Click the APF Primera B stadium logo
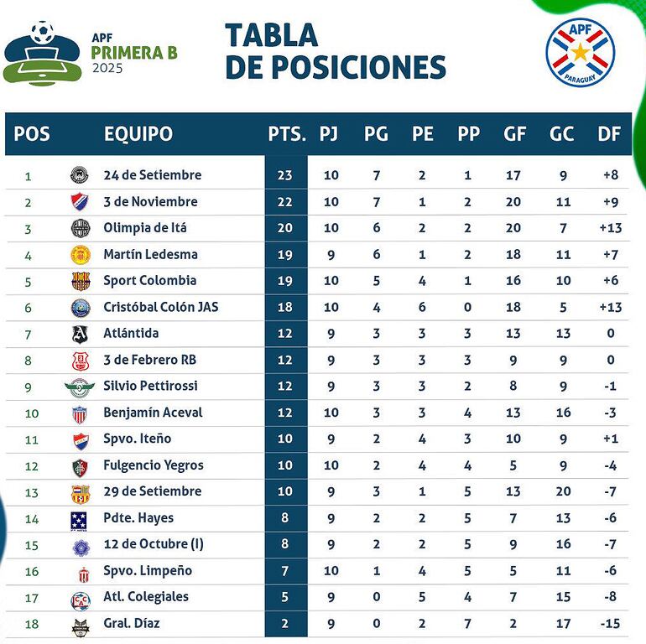 coord(41,54)
